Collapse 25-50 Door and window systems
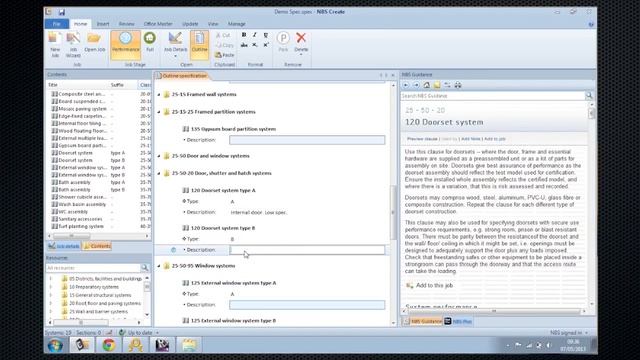This screenshot has width=640, height=360. pyautogui.click(x=159, y=156)
